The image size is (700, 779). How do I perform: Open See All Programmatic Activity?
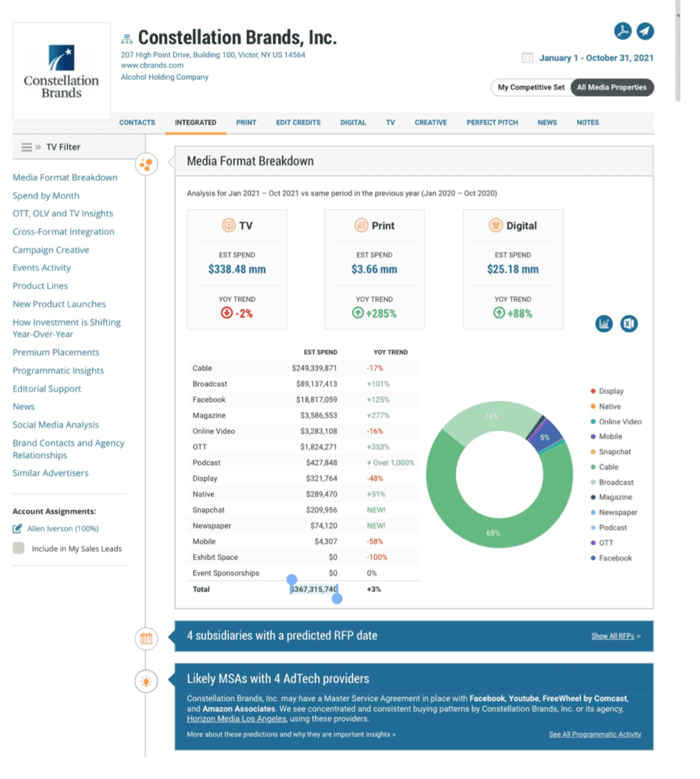pyautogui.click(x=594, y=735)
